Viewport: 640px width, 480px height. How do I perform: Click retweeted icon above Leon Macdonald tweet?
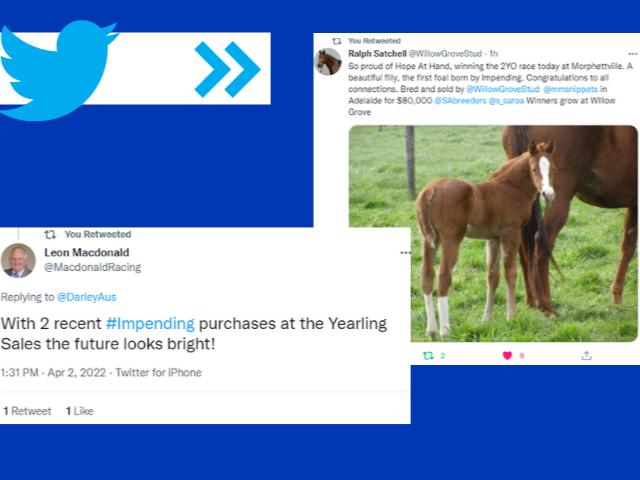click(x=50, y=234)
